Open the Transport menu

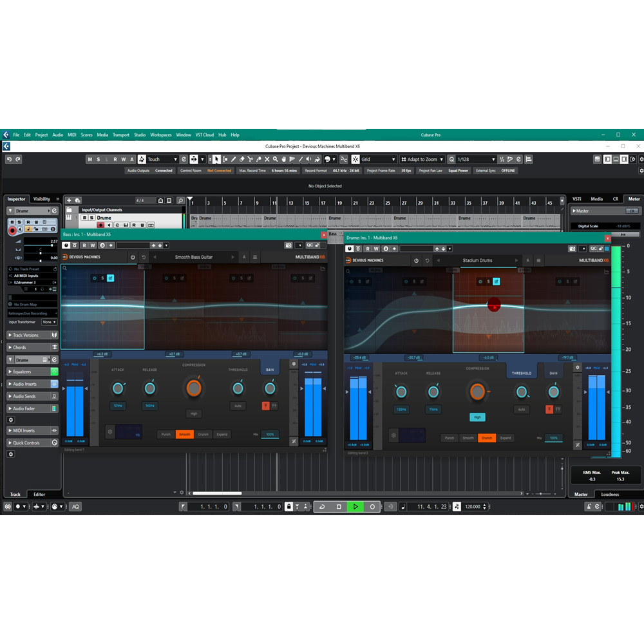click(x=121, y=135)
